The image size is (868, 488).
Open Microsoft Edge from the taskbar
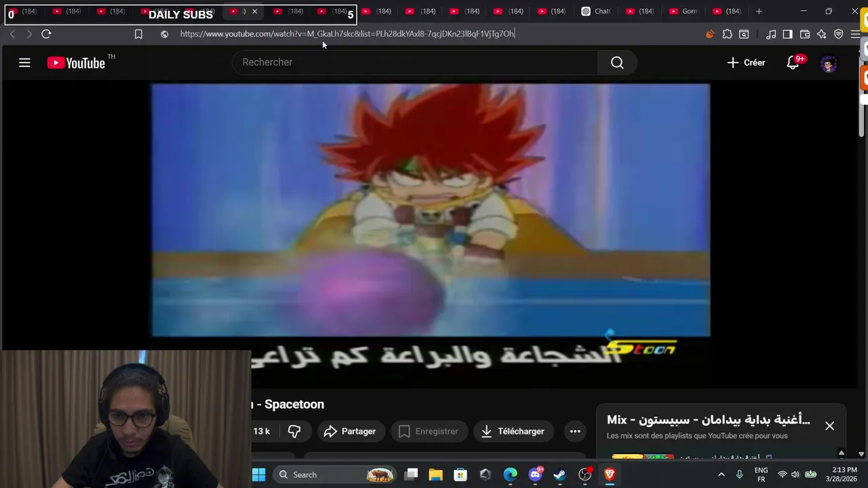tap(510, 474)
